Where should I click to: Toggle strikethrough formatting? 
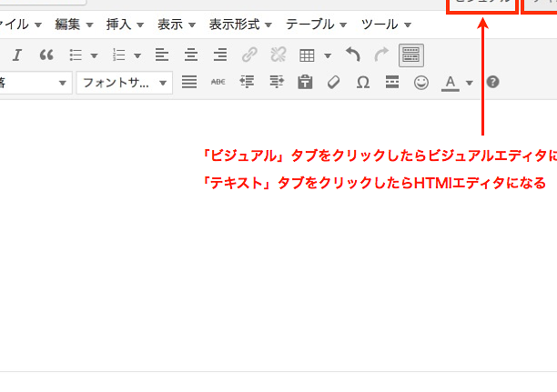[218, 83]
